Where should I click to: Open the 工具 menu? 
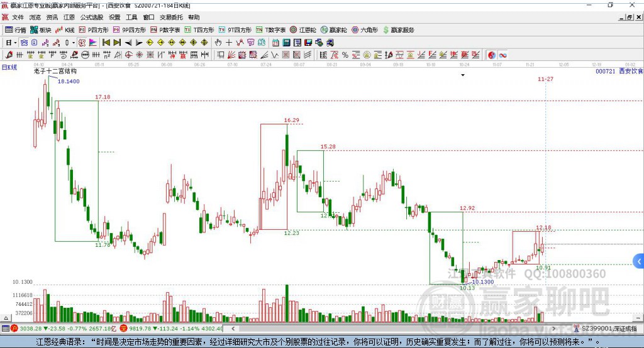pos(131,17)
